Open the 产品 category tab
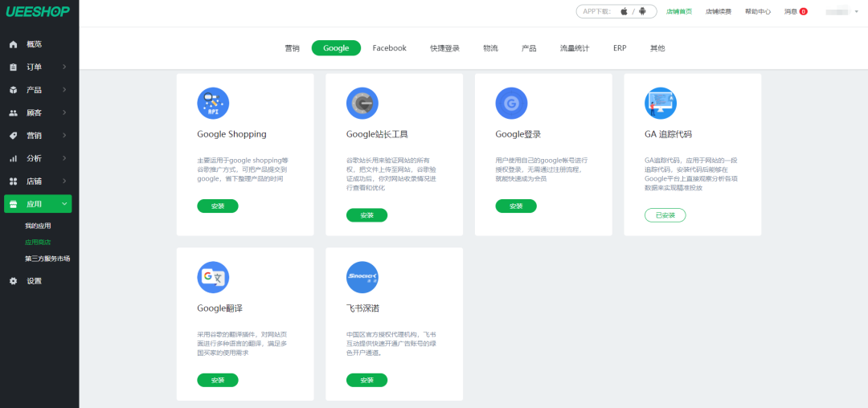This screenshot has width=868, height=408. click(x=529, y=48)
